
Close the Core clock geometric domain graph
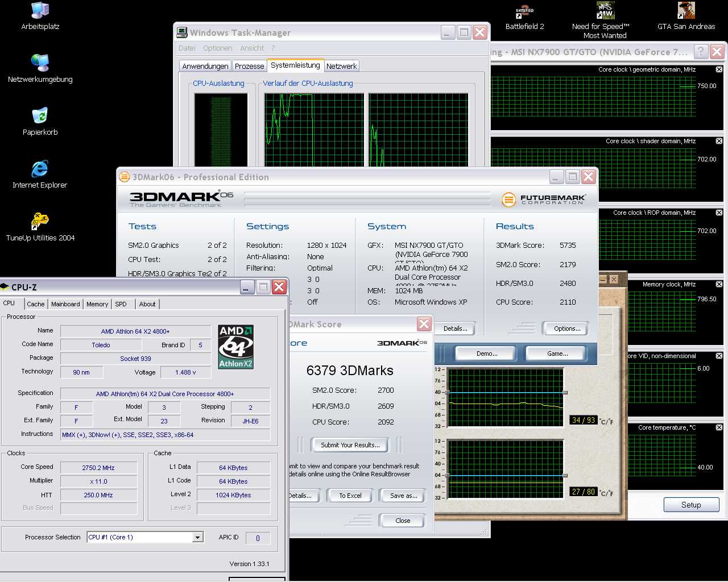tap(719, 69)
